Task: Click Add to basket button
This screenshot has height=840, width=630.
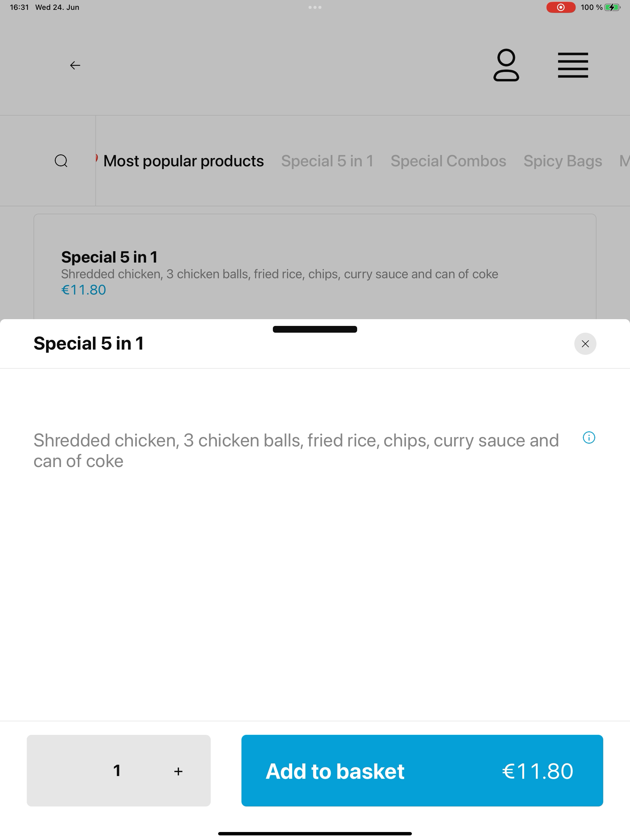Action: pos(422,771)
